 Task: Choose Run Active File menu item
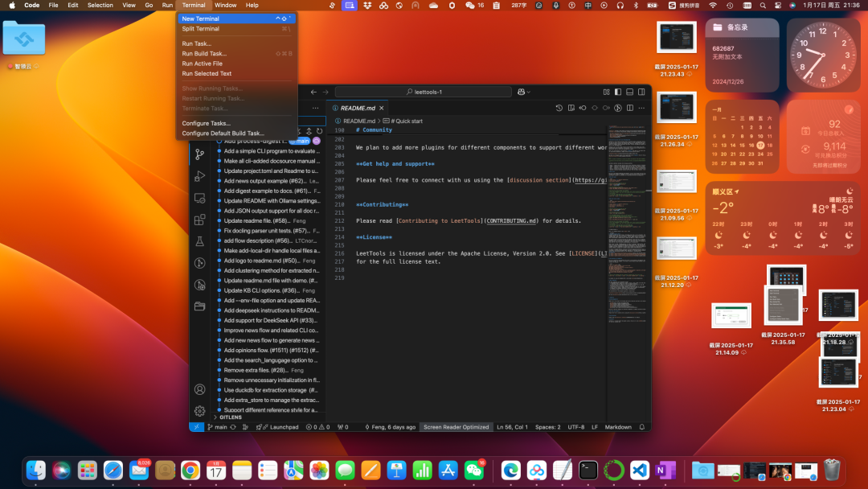[x=236, y=64]
